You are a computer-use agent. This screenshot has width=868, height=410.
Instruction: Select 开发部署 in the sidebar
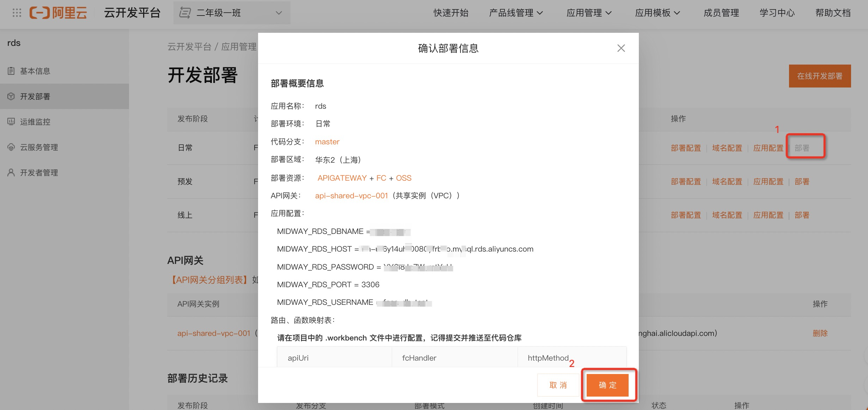point(65,96)
